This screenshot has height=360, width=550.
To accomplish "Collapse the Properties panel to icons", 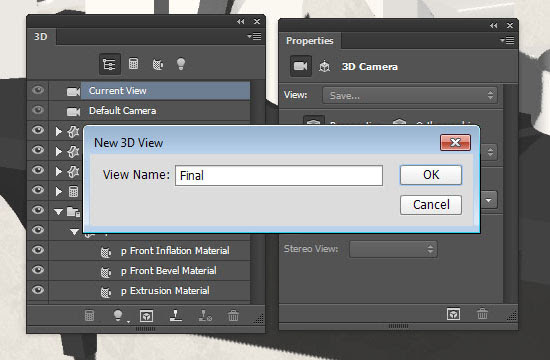I will [x=494, y=26].
